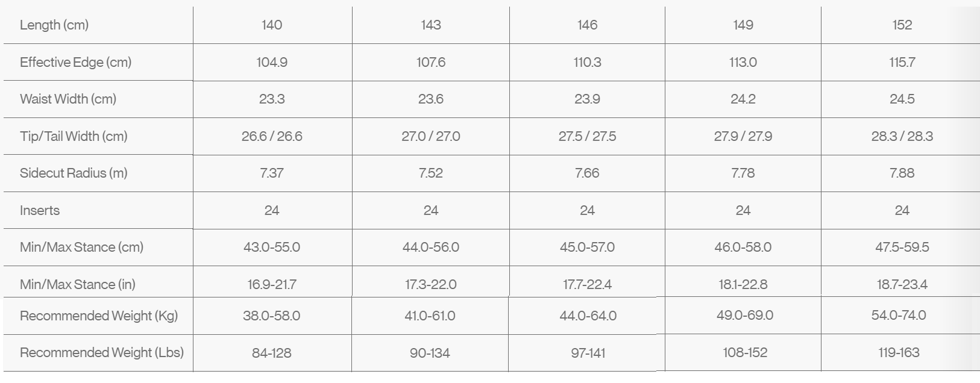
Task: Select the 152 length column value
Action: (x=902, y=25)
